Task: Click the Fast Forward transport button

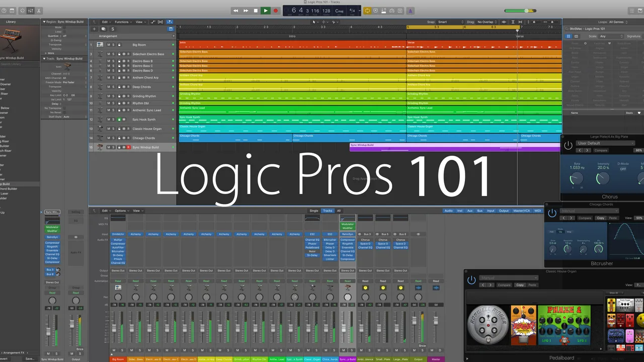Action: click(x=246, y=11)
